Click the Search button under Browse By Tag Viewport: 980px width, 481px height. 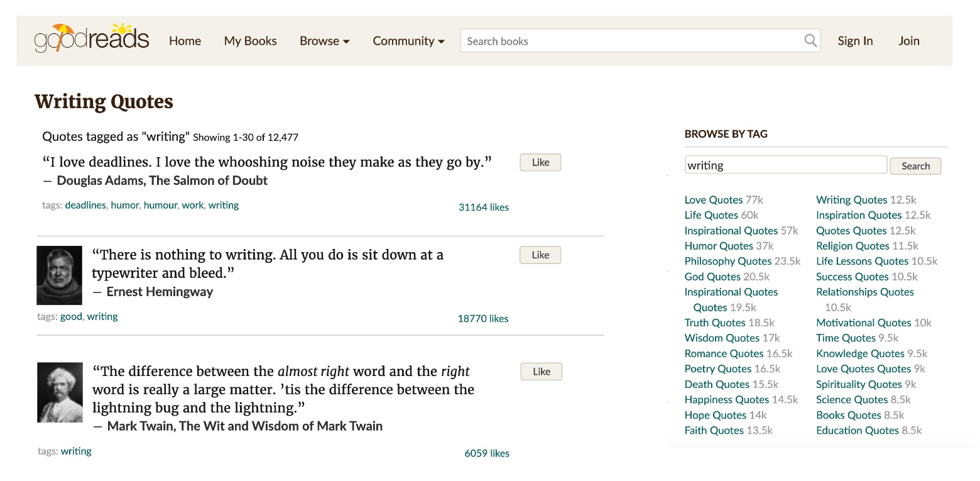click(x=915, y=166)
